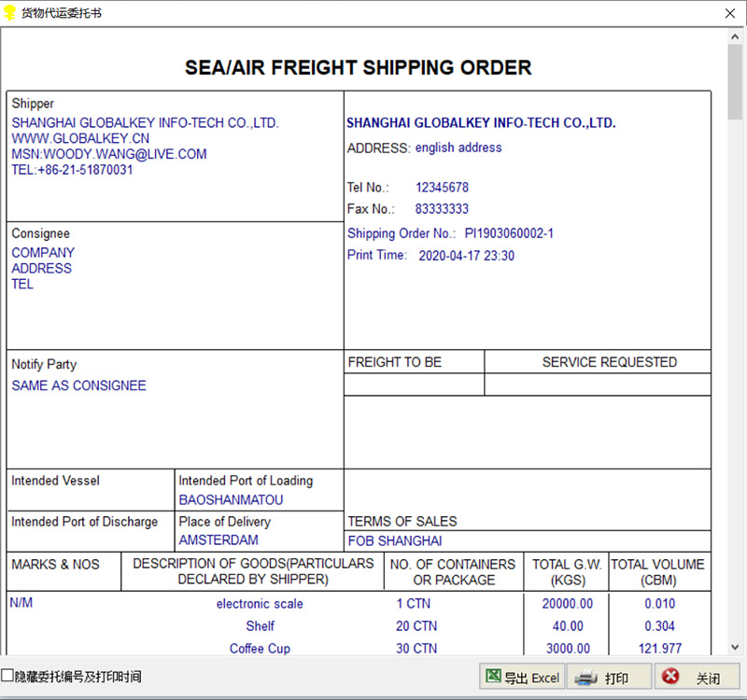Select shipping order number PI1903060002-1
Image resolution: width=747 pixels, height=700 pixels.
tap(509, 233)
